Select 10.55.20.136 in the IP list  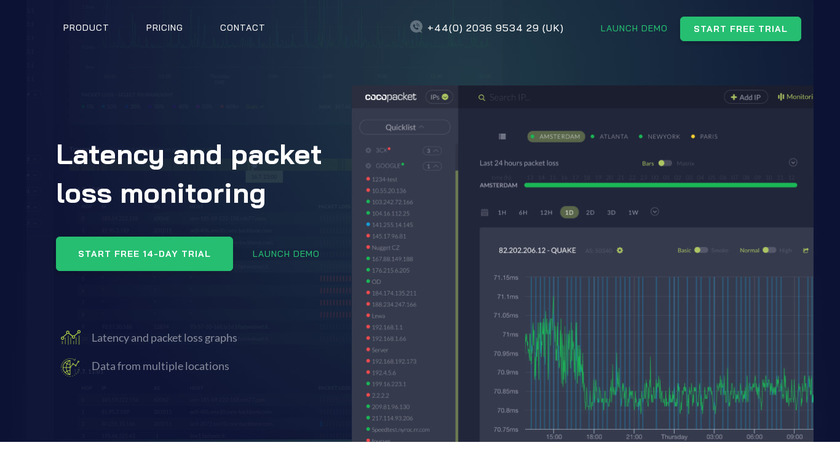(x=389, y=191)
